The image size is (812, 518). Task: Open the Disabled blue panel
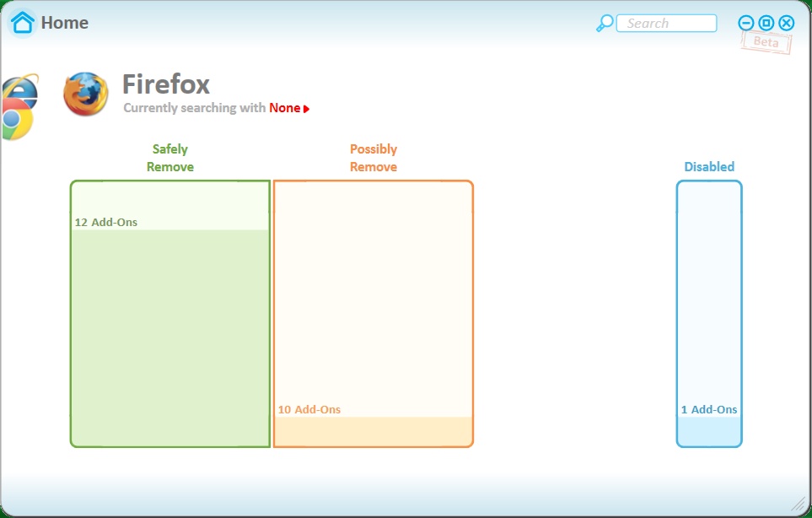(x=709, y=314)
